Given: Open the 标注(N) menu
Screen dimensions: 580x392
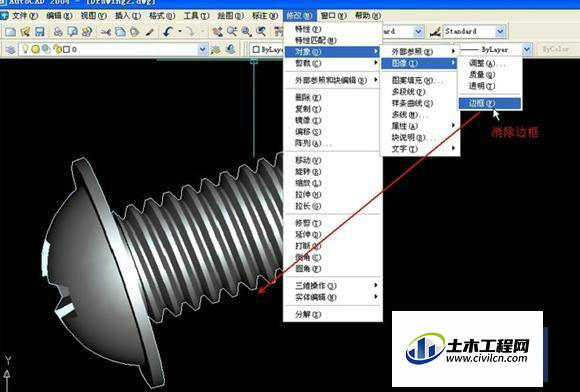Looking at the screenshot, I should 264,16.
